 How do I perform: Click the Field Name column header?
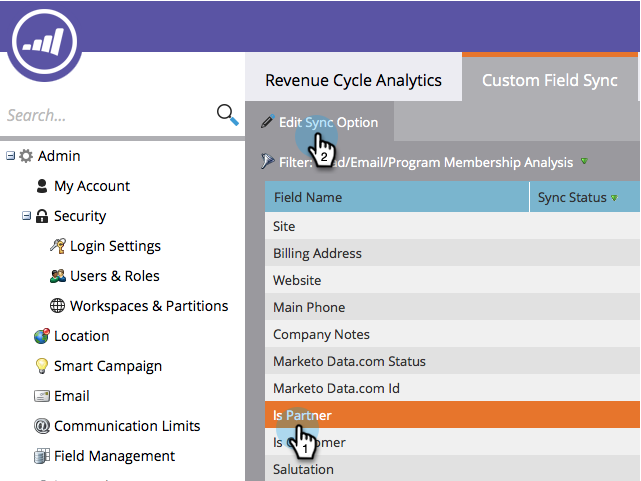point(397,197)
